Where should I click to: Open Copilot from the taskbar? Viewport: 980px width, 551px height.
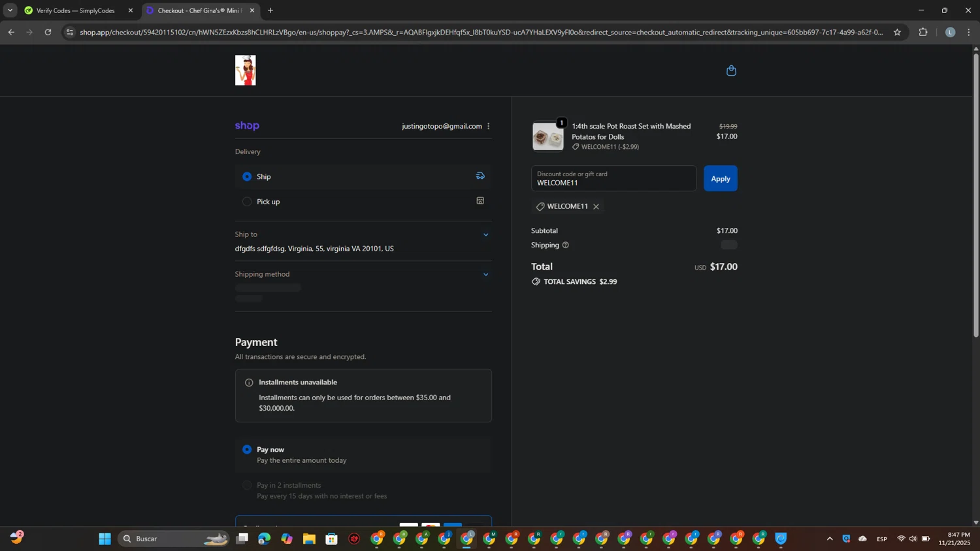[x=287, y=539]
